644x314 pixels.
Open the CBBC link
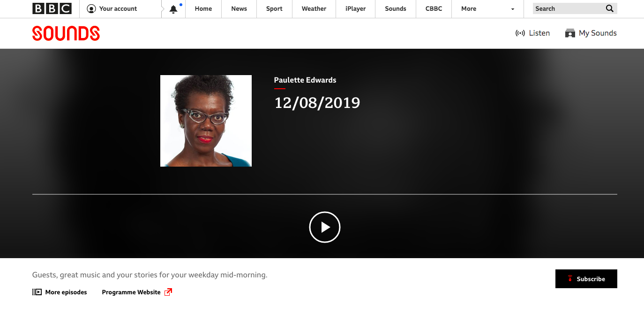click(x=434, y=8)
